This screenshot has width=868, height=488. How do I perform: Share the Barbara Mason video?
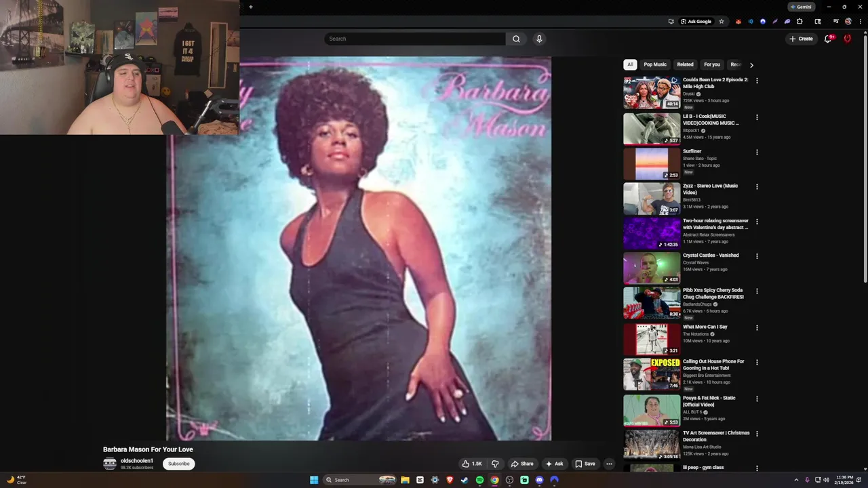(x=522, y=464)
